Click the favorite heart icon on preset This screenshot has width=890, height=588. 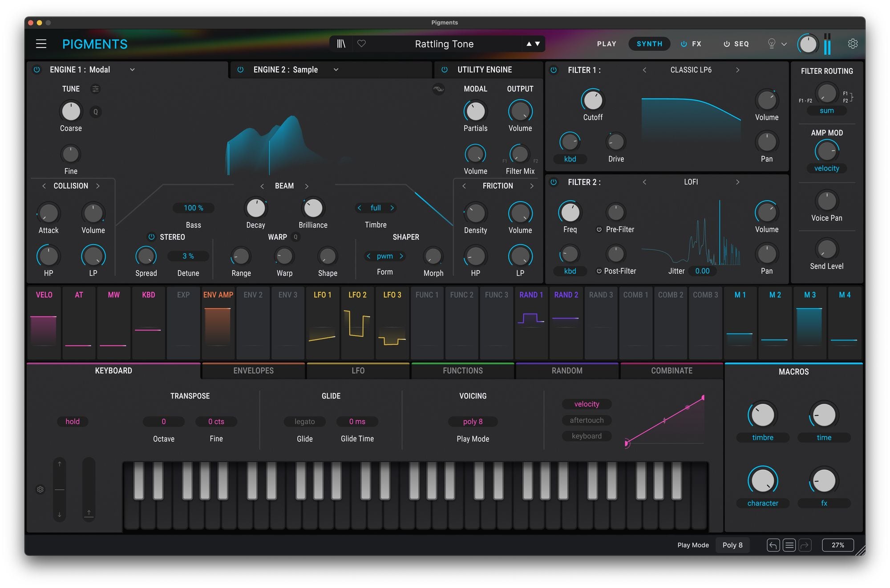point(362,43)
